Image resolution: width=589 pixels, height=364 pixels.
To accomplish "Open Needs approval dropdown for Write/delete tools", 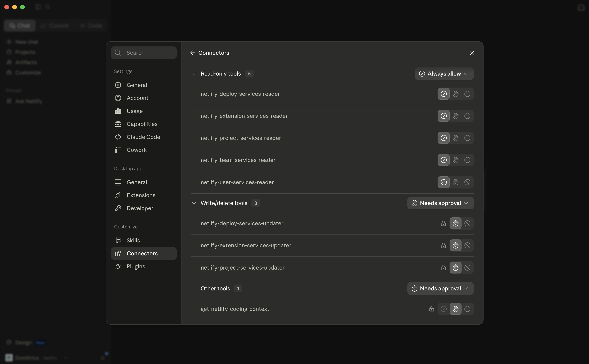I will [440, 203].
